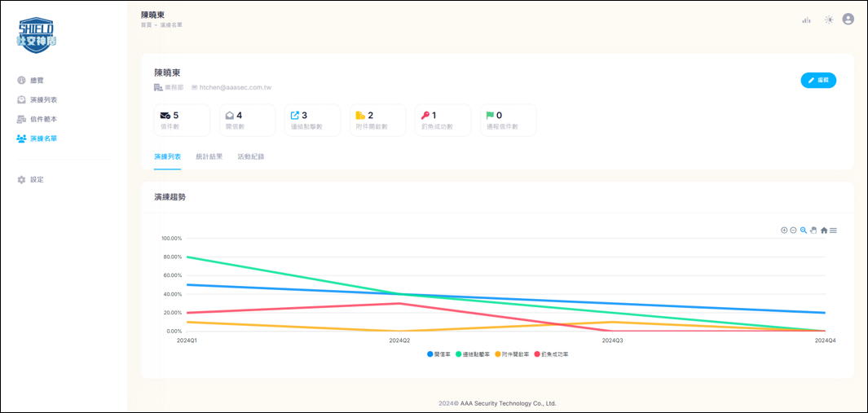Click the SHIELD logo

[37, 35]
